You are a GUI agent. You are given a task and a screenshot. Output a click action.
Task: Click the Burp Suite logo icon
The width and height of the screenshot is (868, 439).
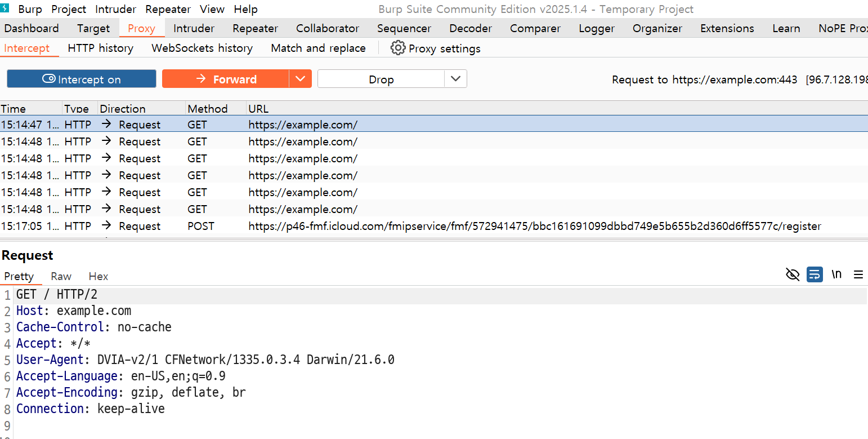coord(6,8)
